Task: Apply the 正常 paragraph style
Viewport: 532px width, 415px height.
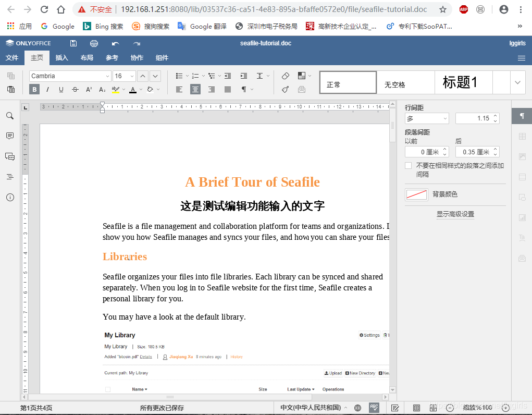Action: (348, 82)
